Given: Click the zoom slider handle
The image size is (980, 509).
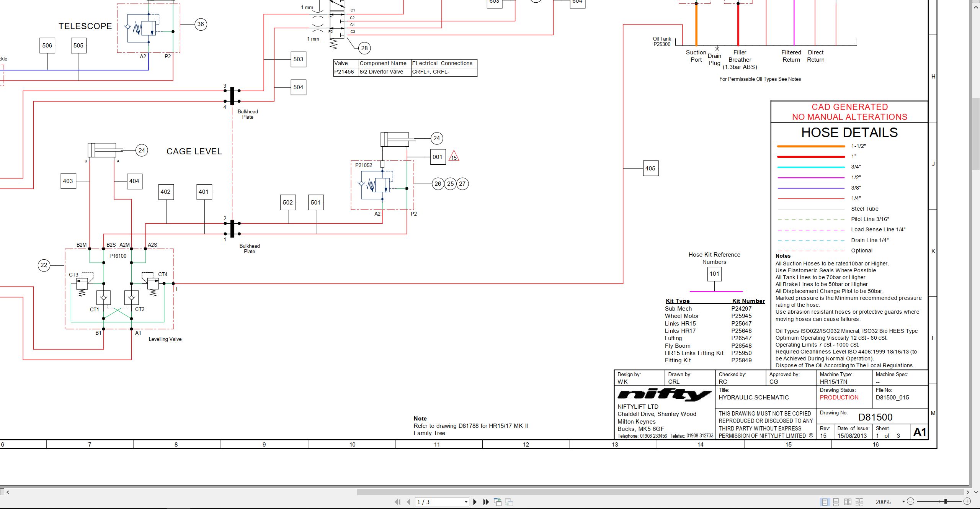Looking at the screenshot, I should (945, 501).
